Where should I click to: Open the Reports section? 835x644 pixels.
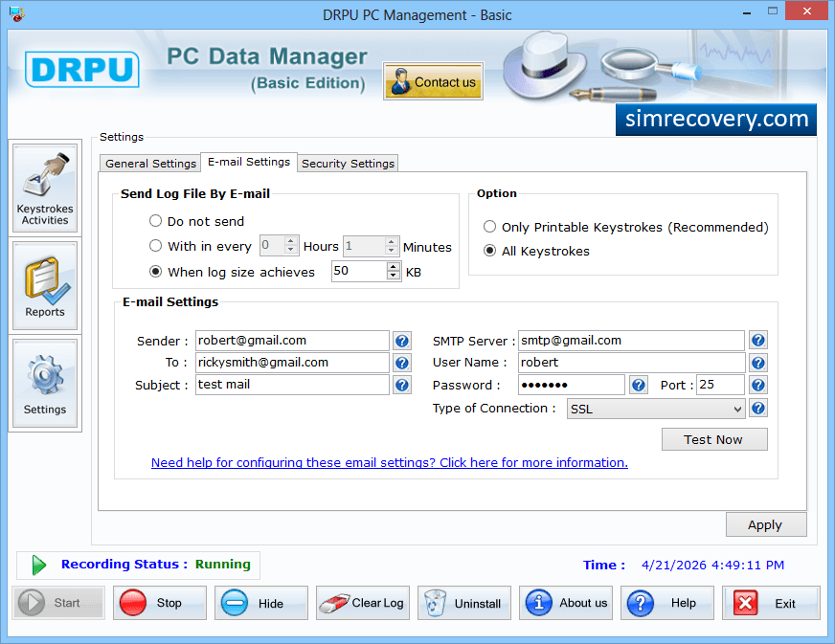tap(45, 285)
